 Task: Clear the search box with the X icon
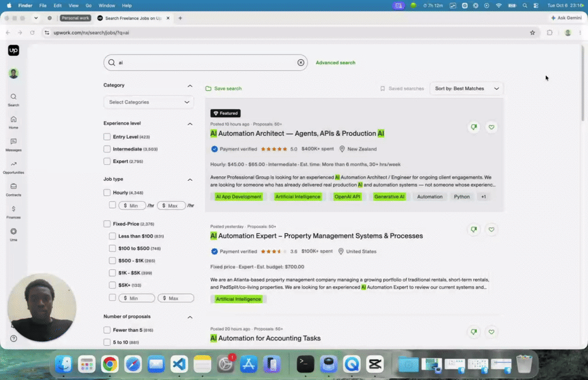(x=301, y=63)
